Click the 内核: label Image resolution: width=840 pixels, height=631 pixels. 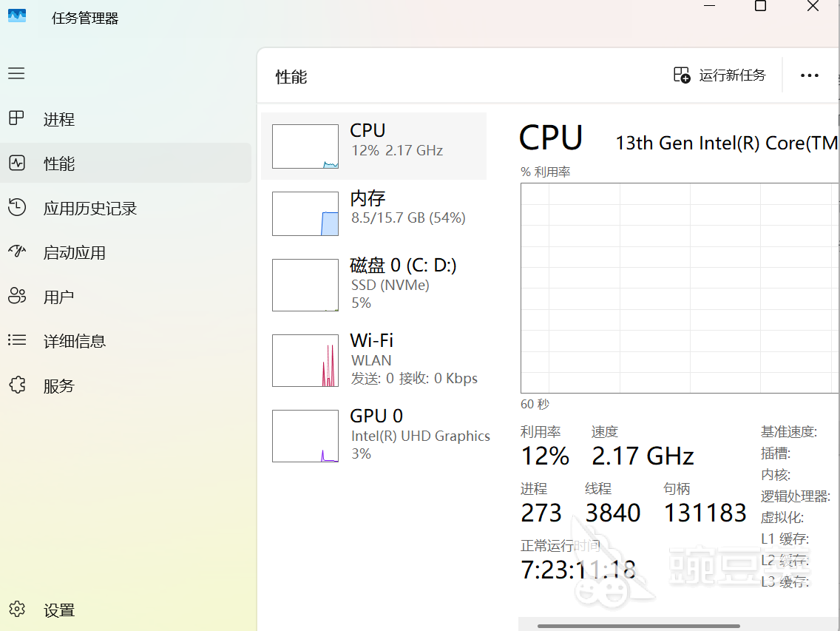click(x=775, y=474)
